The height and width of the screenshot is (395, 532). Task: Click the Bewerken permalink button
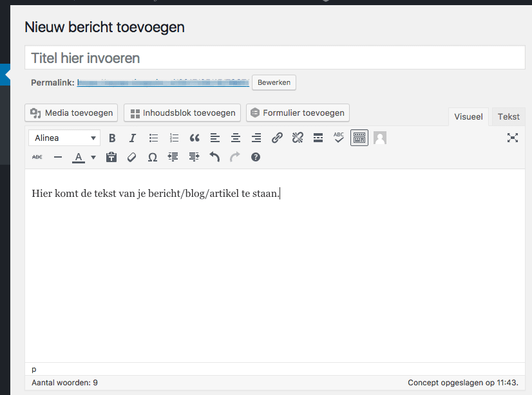pos(273,82)
